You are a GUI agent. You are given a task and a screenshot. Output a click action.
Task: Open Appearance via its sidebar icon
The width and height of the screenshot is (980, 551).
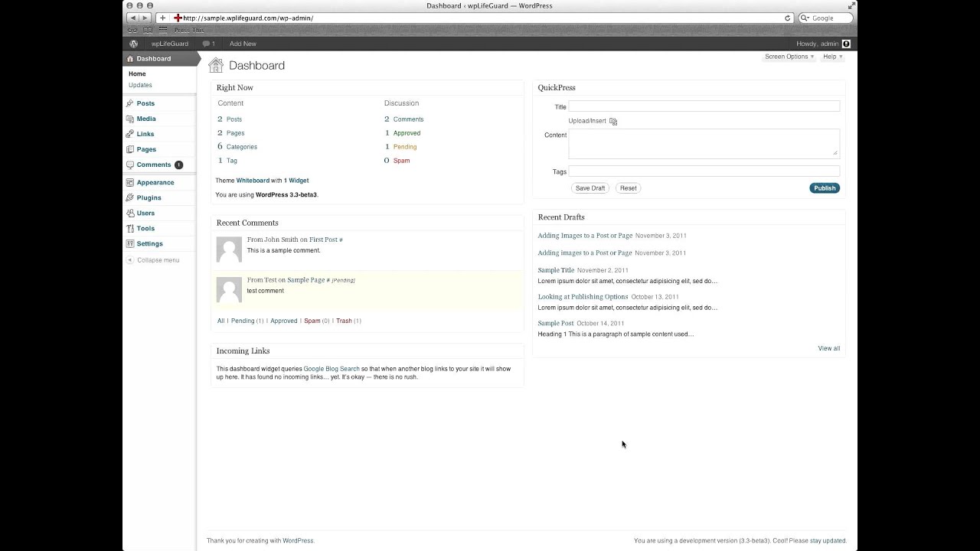(130, 182)
